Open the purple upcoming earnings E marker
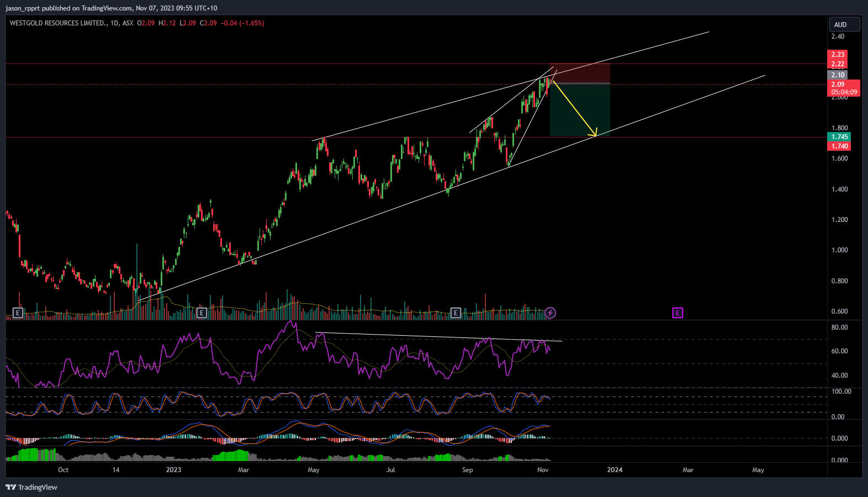This screenshot has width=868, height=497. tap(678, 313)
